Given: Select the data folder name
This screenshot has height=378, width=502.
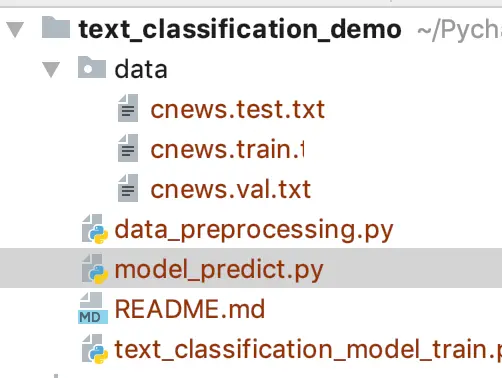Looking at the screenshot, I should (x=141, y=69).
